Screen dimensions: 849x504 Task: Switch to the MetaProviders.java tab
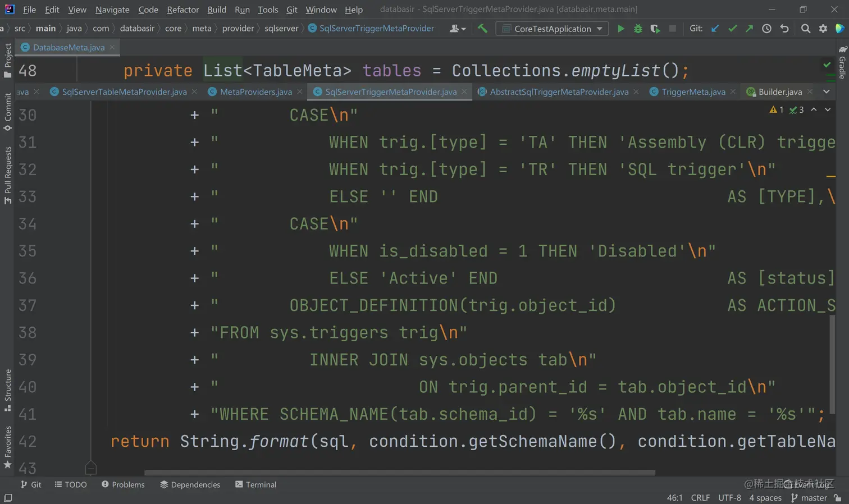[255, 91]
